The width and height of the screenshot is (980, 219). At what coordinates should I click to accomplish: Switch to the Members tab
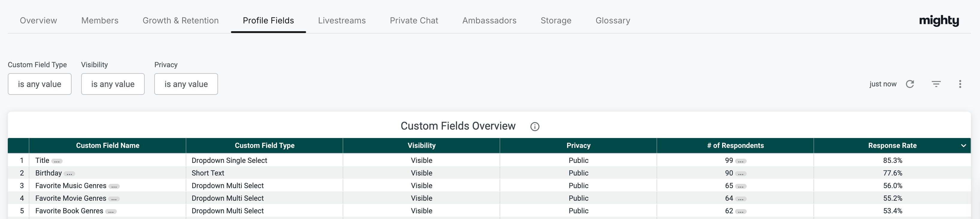100,21
